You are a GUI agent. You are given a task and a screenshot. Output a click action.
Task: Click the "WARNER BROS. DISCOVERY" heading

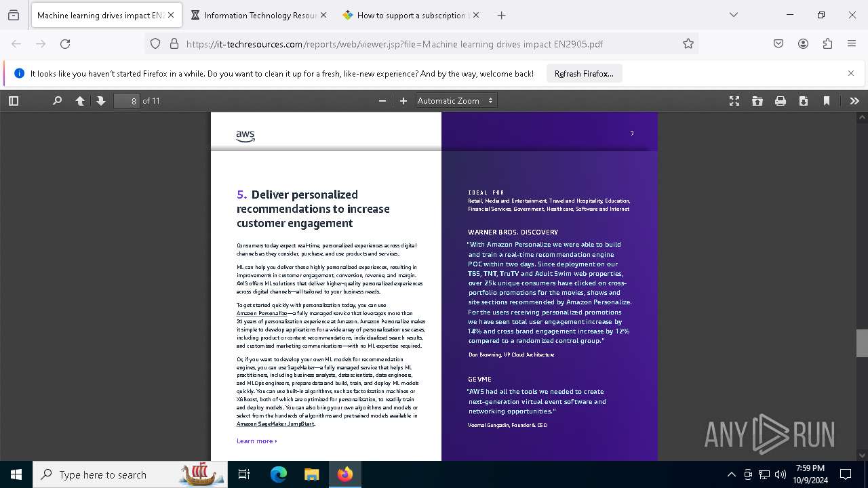click(x=513, y=232)
